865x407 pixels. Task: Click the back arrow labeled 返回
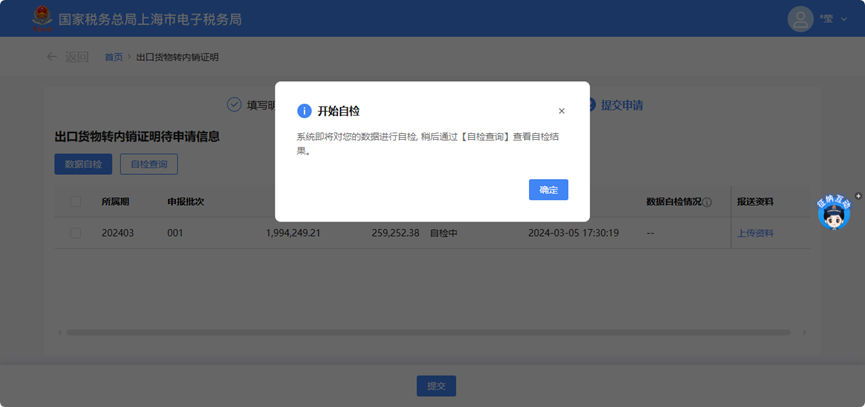tap(67, 57)
